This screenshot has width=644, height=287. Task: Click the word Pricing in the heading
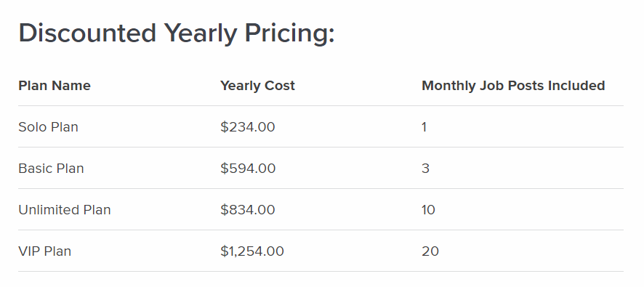coord(289,34)
